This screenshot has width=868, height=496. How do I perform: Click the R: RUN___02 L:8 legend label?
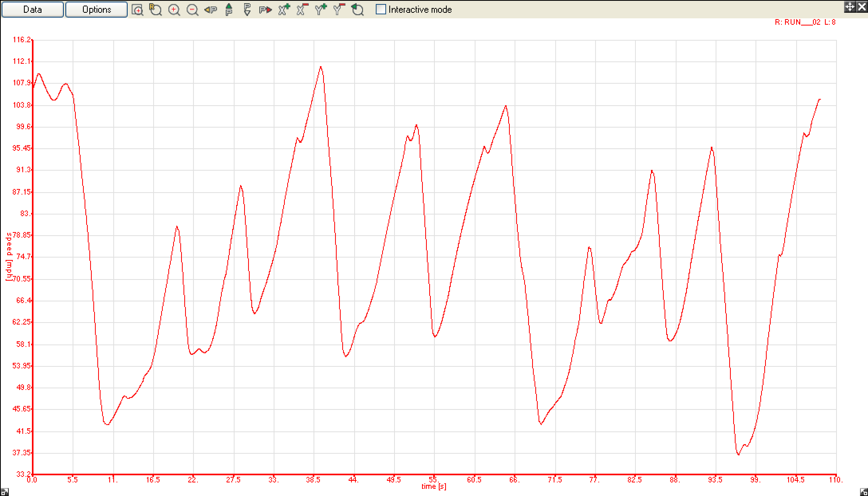(x=805, y=22)
